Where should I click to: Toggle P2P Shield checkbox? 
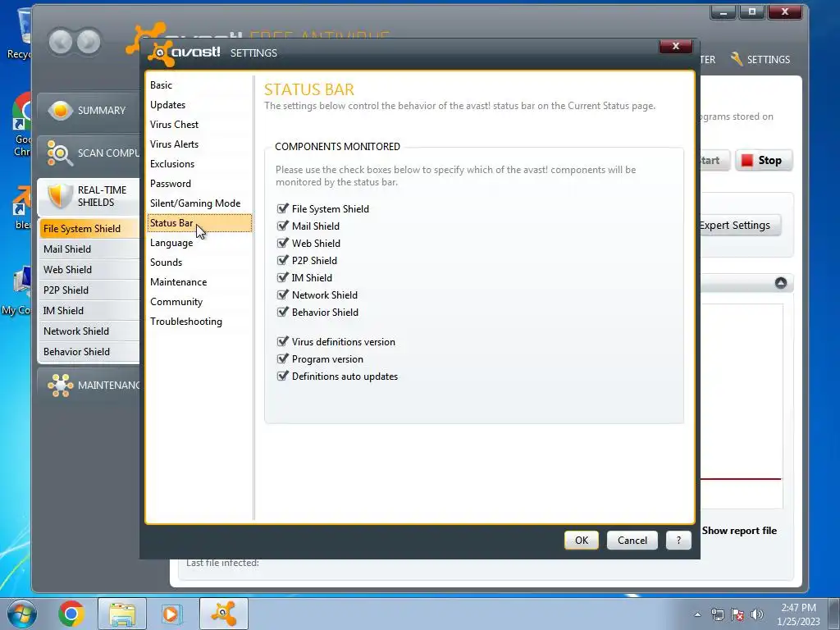(x=282, y=260)
